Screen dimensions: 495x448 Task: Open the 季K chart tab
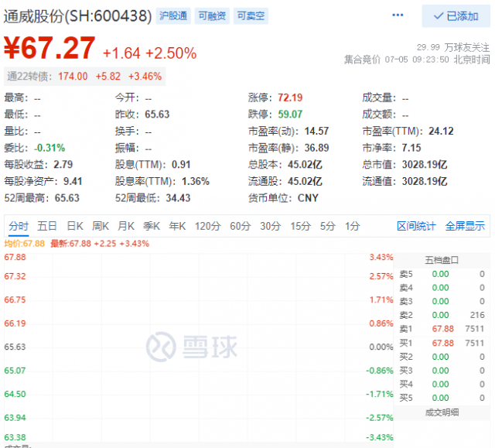(x=152, y=226)
